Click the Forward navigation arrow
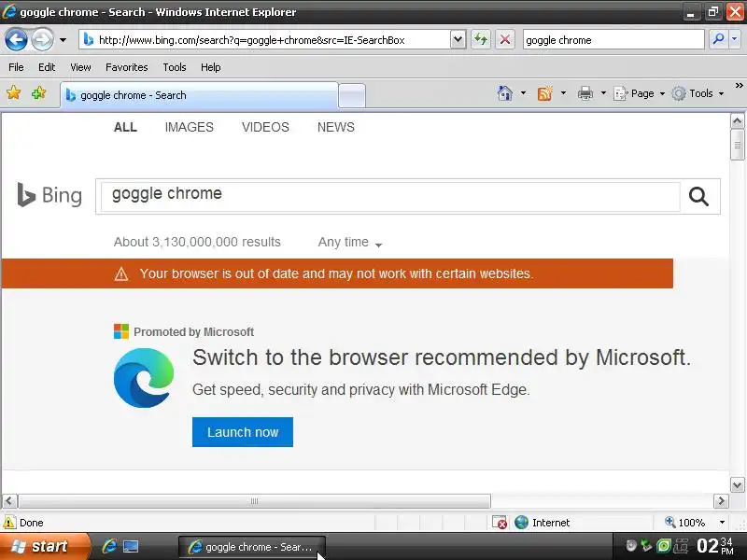The width and height of the screenshot is (747, 560). tap(42, 39)
